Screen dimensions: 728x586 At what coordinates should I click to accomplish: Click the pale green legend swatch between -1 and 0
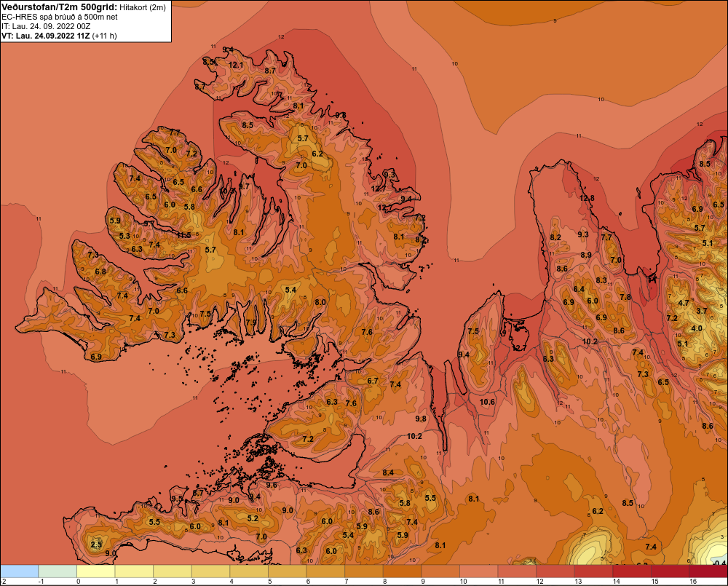[58, 571]
